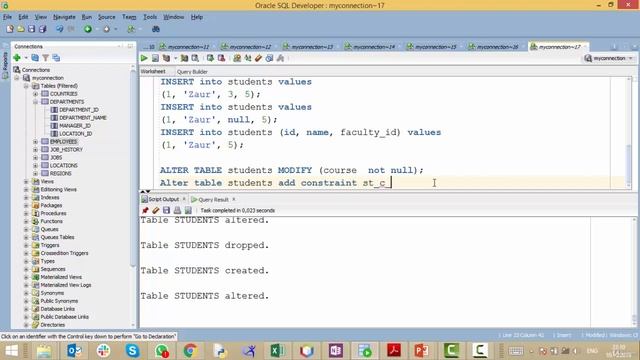640x360 pixels.
Task: Select the Materialized Views node
Action: 61,277
